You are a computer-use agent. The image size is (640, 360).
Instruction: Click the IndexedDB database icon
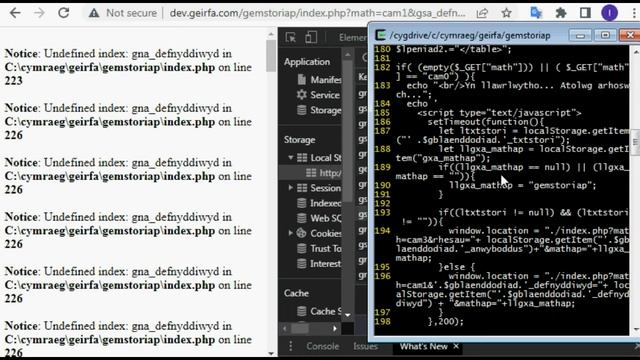302,203
